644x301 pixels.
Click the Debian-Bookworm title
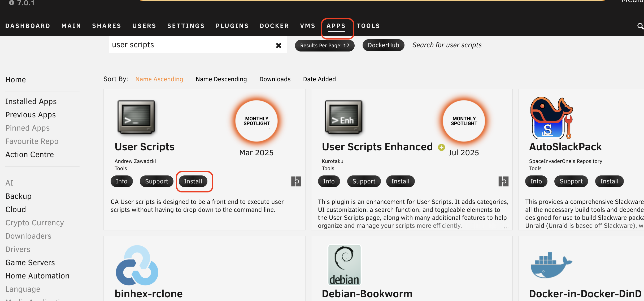click(367, 294)
